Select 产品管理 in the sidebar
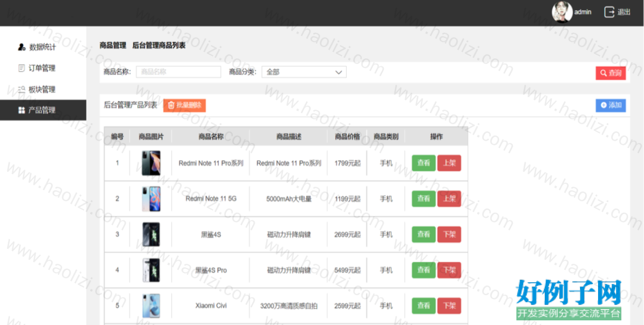 [x=43, y=110]
